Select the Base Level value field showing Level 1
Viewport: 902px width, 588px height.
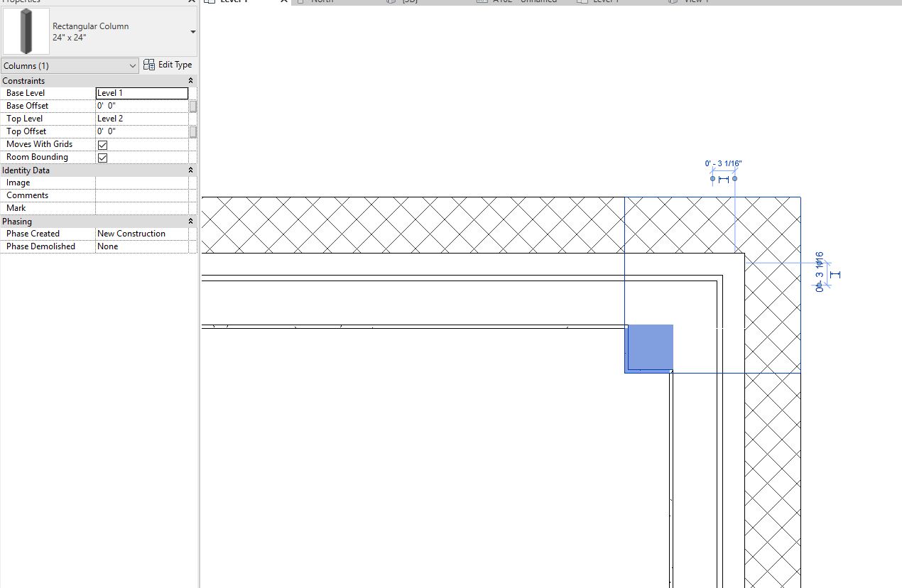(141, 92)
